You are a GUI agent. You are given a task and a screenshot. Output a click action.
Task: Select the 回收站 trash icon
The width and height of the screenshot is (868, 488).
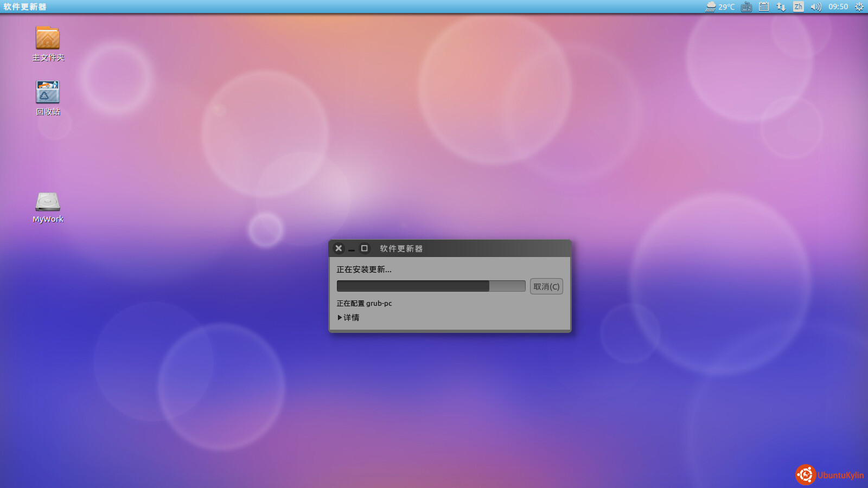click(x=48, y=92)
